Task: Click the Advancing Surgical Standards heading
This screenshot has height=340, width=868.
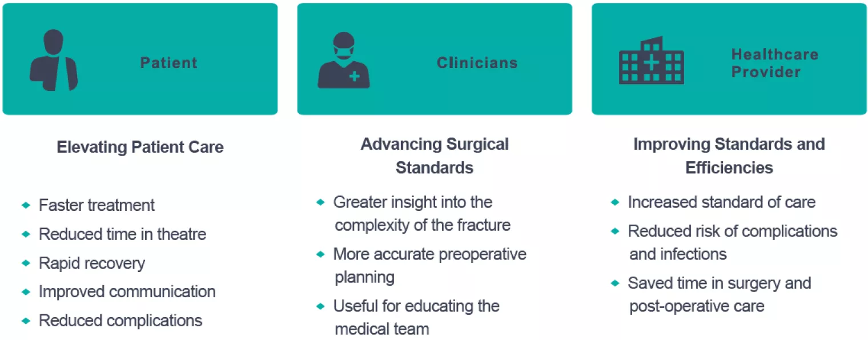Action: tap(435, 155)
